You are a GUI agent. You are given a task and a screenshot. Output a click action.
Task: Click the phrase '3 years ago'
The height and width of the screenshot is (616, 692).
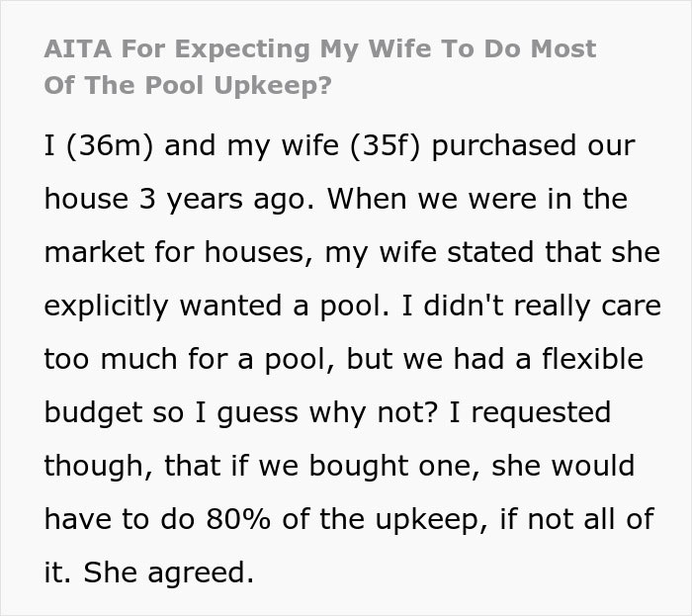click(224, 200)
